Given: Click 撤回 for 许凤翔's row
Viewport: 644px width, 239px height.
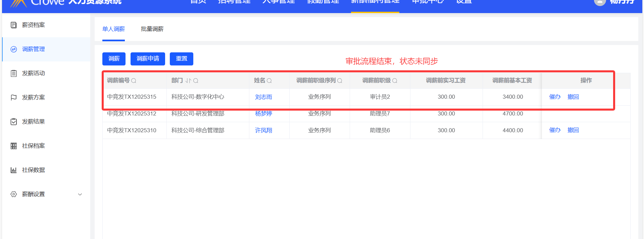Looking at the screenshot, I should tap(573, 130).
